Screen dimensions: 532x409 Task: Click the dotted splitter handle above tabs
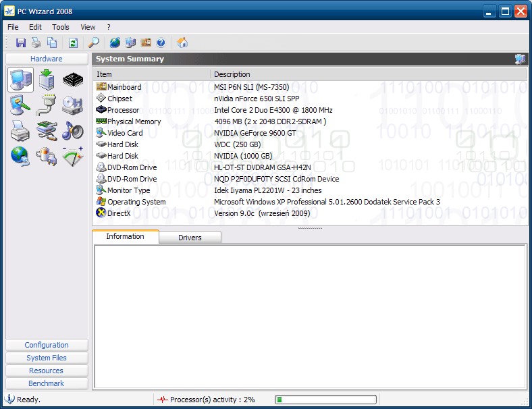pyautogui.click(x=310, y=228)
